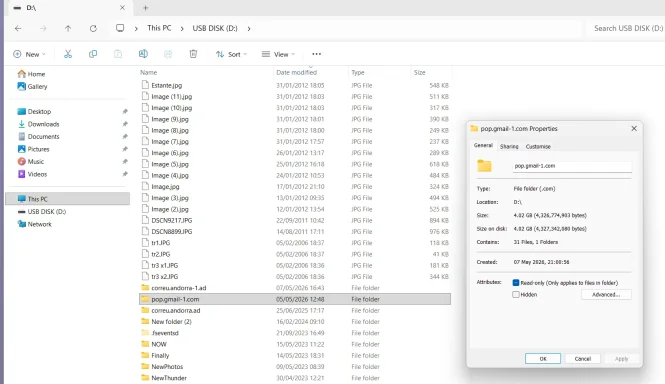Switch to the Customise tab in Properties
This screenshot has width=665, height=384.
[x=538, y=146]
